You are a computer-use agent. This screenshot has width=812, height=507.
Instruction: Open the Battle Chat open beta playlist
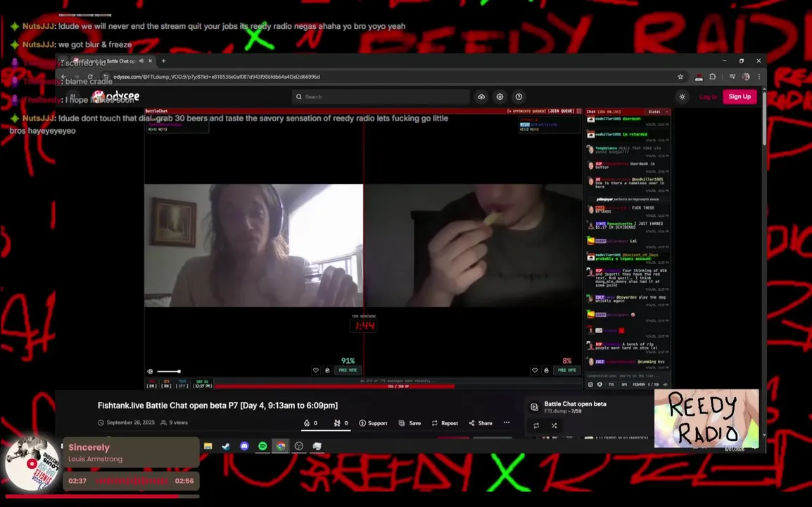click(575, 403)
